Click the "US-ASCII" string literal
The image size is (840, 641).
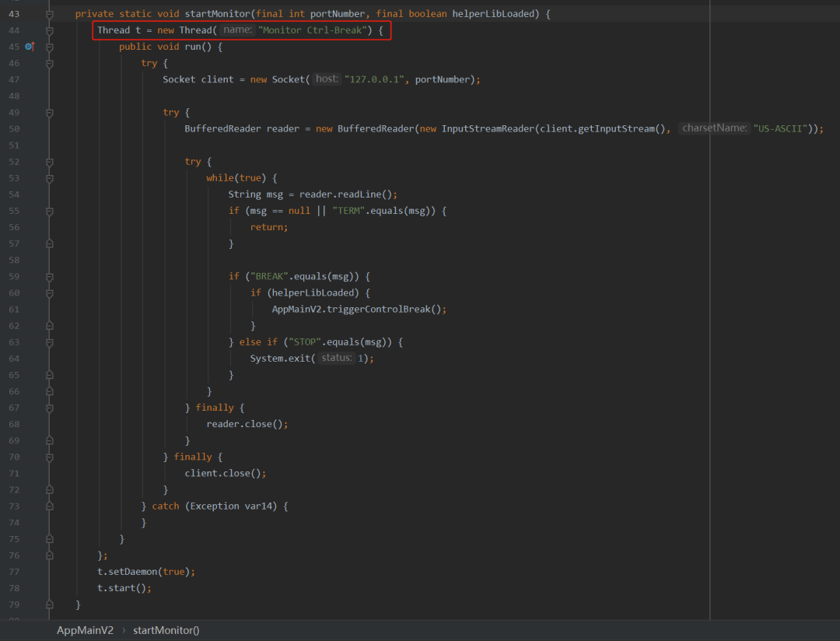pos(780,128)
